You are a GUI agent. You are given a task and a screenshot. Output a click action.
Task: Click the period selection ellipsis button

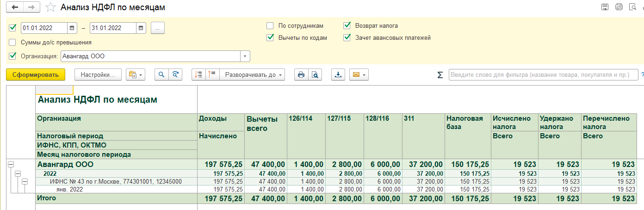pos(158,28)
